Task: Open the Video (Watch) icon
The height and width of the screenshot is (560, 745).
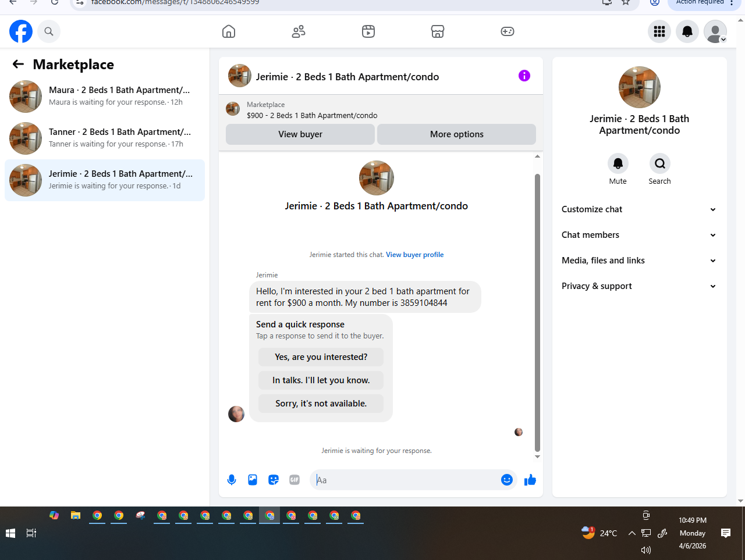Action: tap(368, 31)
